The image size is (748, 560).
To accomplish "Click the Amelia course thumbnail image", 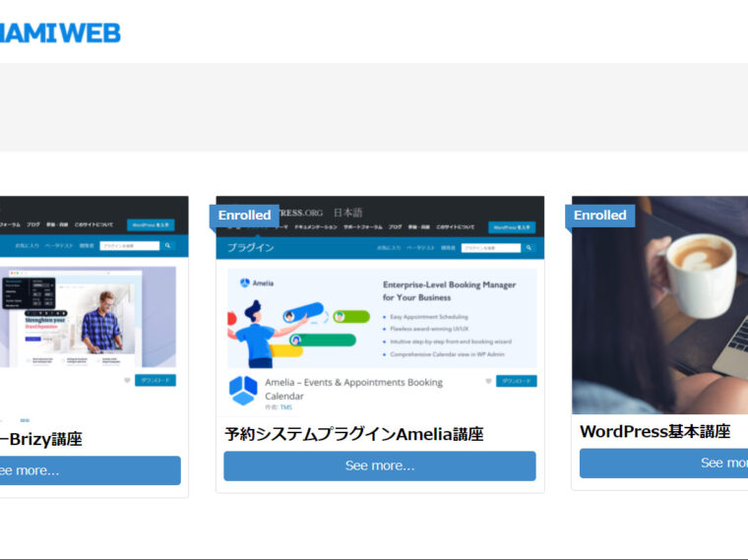I will (x=380, y=305).
